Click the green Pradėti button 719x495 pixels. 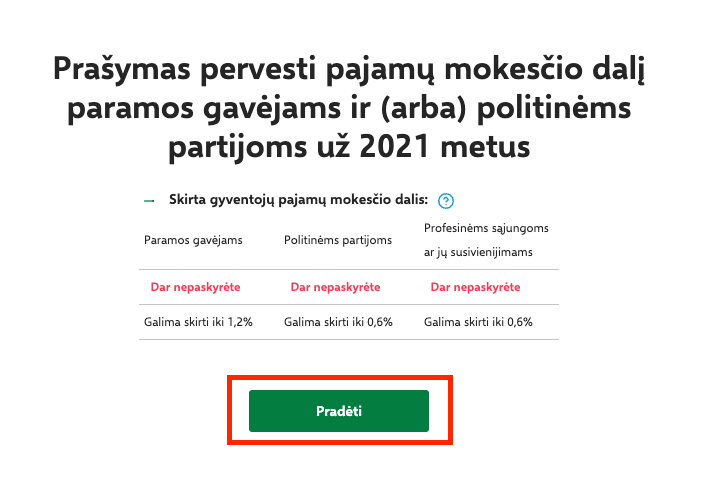(x=338, y=411)
